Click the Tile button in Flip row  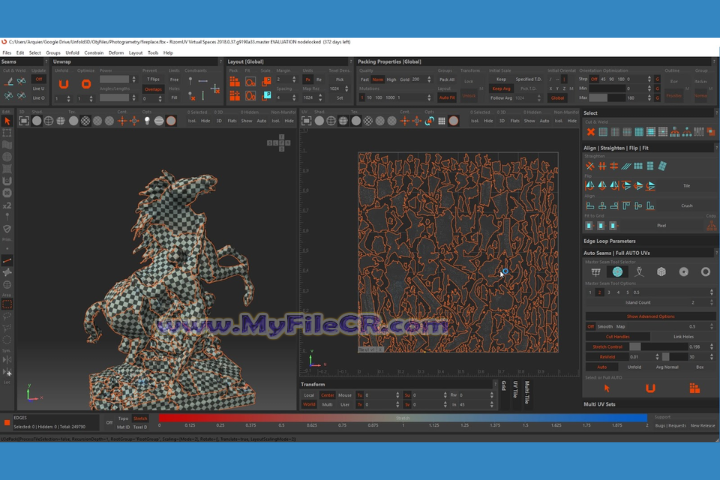(x=687, y=186)
